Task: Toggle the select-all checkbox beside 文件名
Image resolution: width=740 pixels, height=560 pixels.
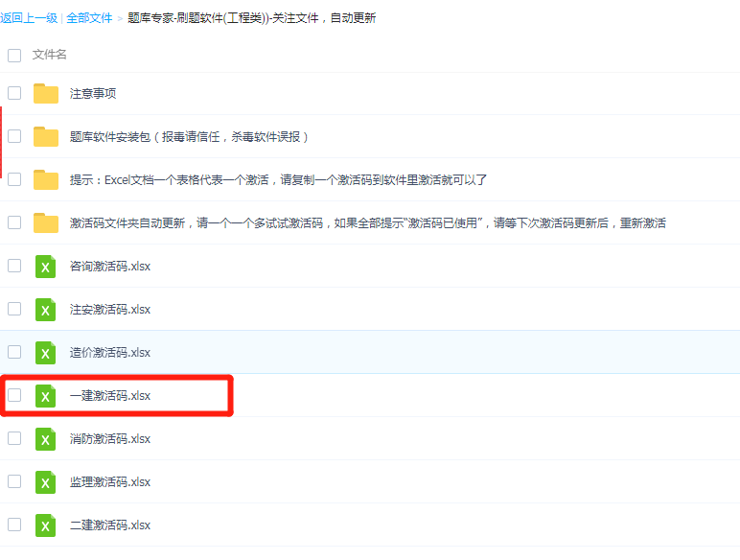Action: click(x=14, y=56)
